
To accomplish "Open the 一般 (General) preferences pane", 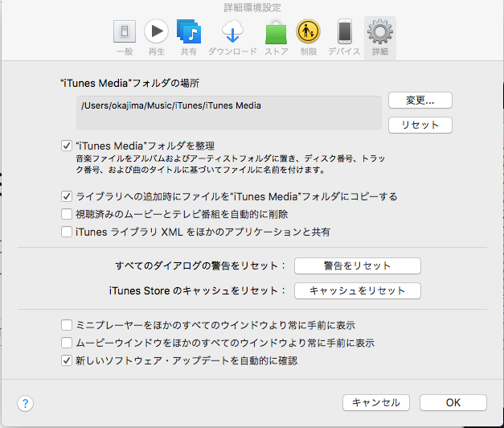I will 125,37.
